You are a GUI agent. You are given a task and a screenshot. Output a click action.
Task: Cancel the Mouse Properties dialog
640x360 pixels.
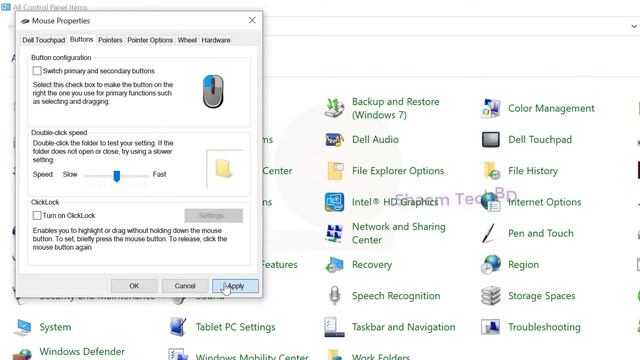coord(185,286)
